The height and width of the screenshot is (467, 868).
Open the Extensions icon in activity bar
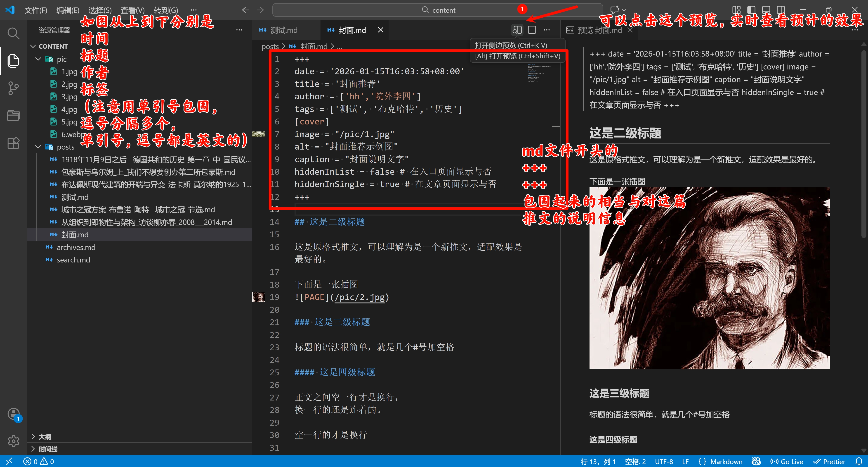click(x=14, y=143)
